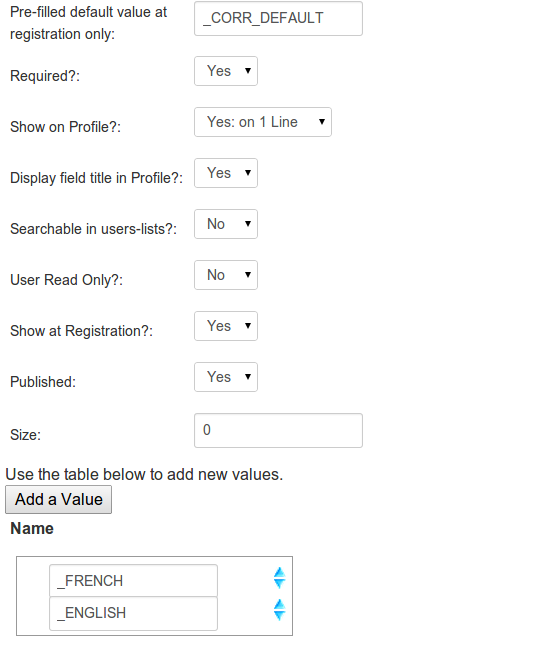Select the _ENGLISH name text field
This screenshot has width=538, height=650.
(x=133, y=613)
